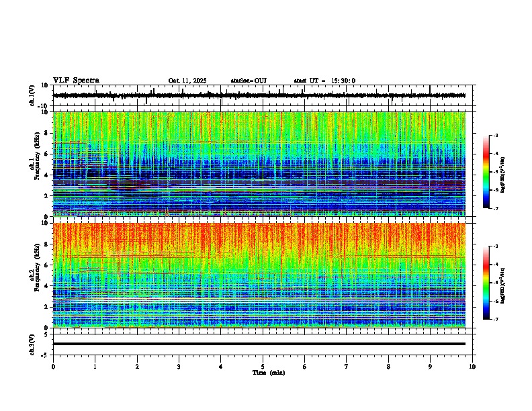This screenshot has height=411, width=532.
Task: Click the 'station=OUI' label
Action: [x=249, y=81]
